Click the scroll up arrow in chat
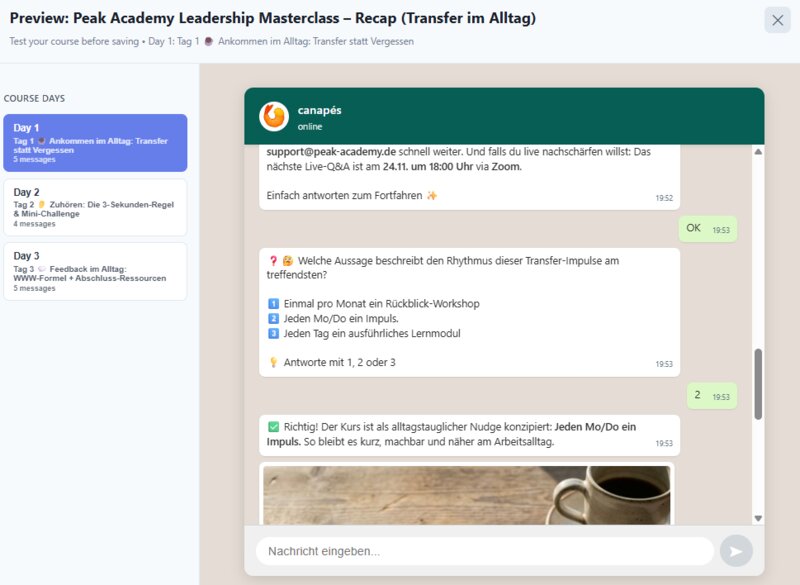 (x=757, y=152)
